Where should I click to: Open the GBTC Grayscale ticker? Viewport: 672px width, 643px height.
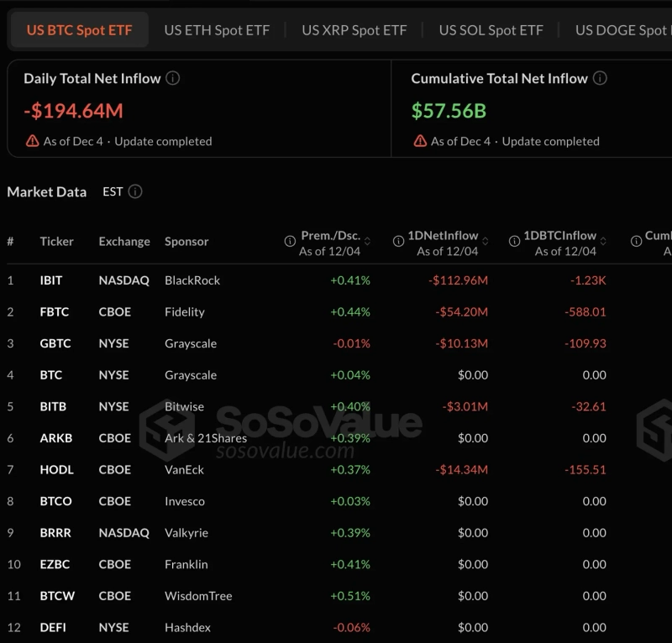coord(55,343)
